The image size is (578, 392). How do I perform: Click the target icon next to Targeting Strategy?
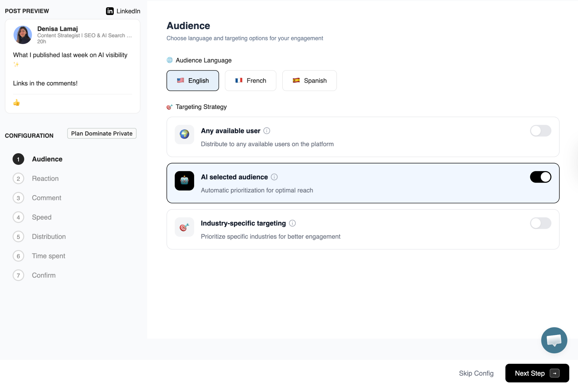(169, 107)
